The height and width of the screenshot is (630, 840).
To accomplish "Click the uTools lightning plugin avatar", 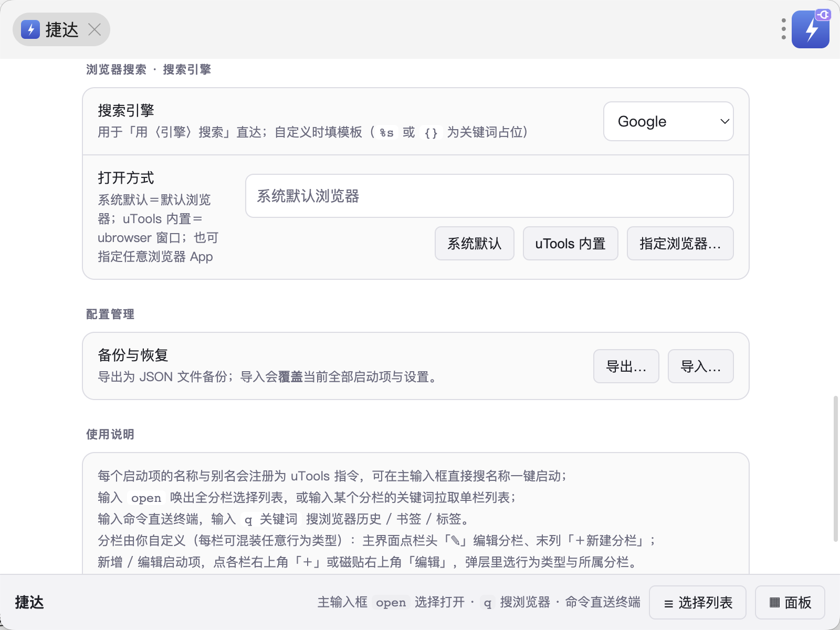I will point(811,29).
